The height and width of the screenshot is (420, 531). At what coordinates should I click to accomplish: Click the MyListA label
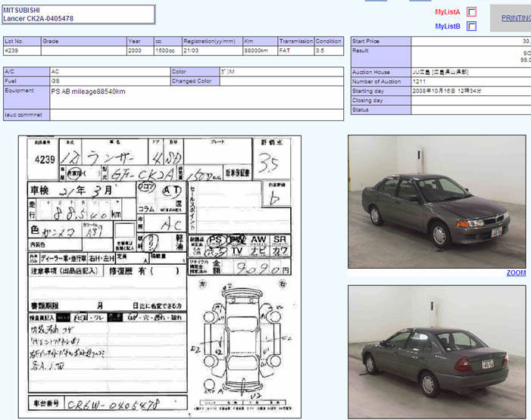(x=448, y=12)
